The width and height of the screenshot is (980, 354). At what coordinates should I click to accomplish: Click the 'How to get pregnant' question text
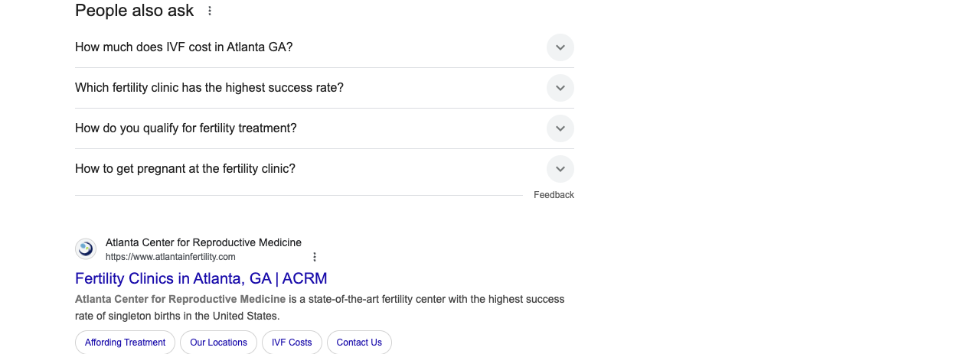(185, 169)
